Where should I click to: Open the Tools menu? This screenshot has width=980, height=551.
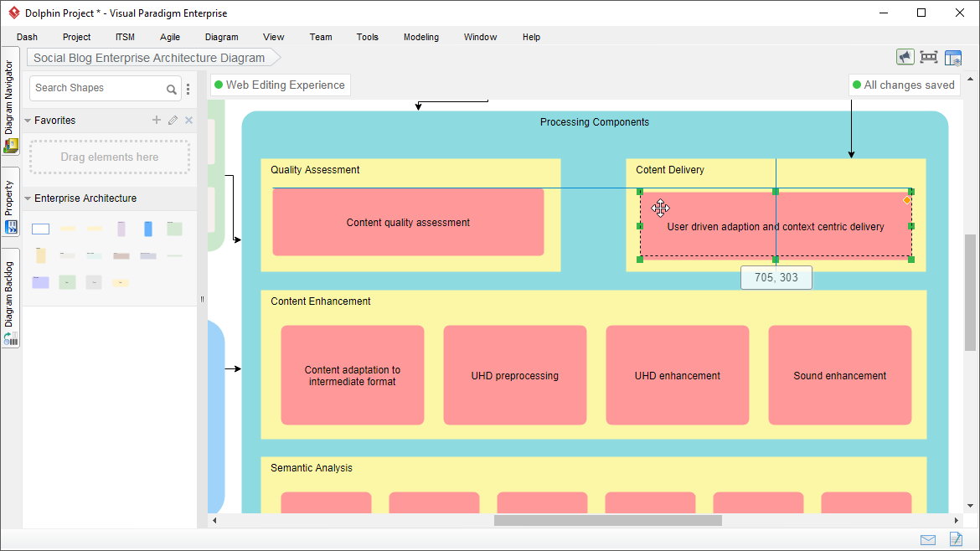click(368, 37)
